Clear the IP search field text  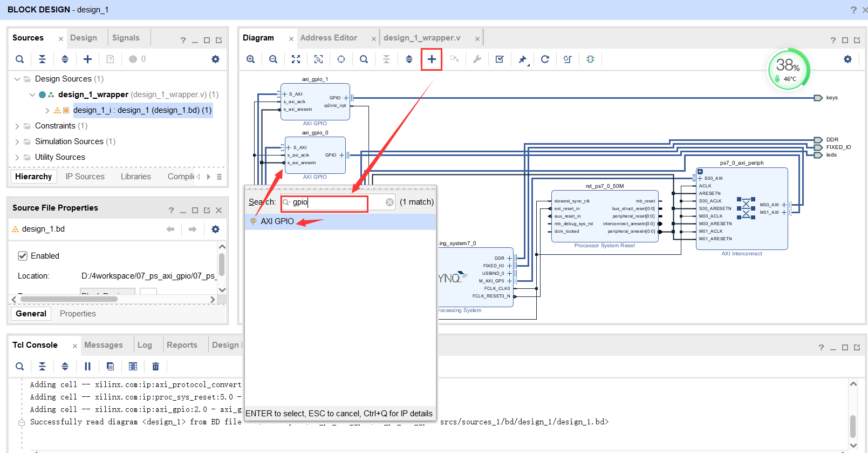point(389,202)
